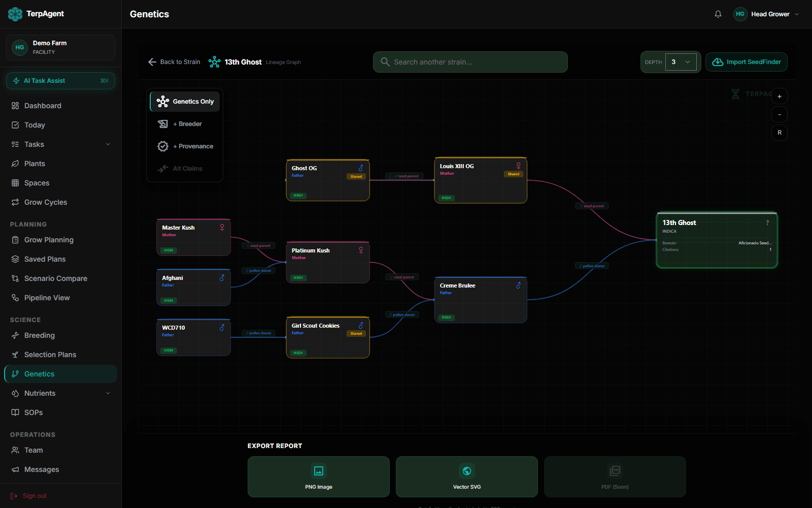The image size is (812, 508).
Task: Click the zoom in plus control
Action: pos(780,96)
